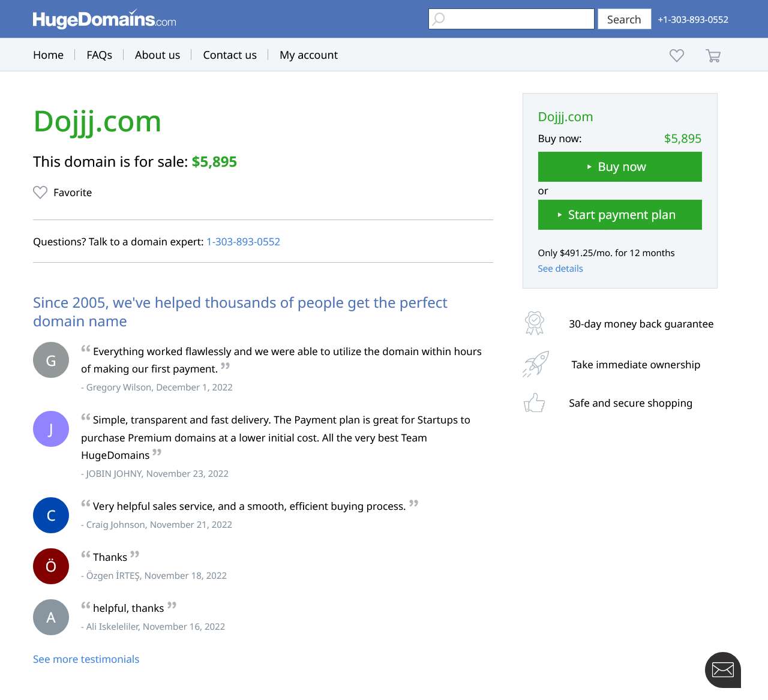This screenshot has width=768, height=700.
Task: Click Dojjj.com title in purchase box
Action: (565, 117)
